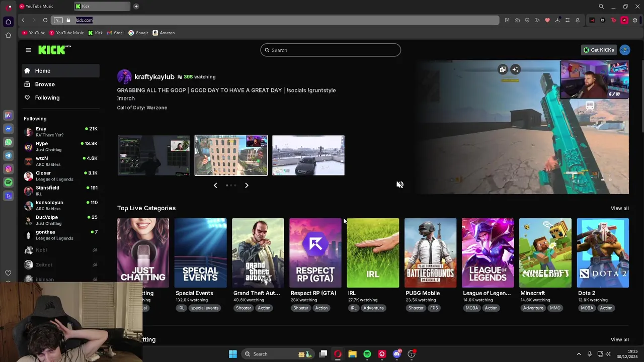Open Closer's channel in Following list
The height and width of the screenshot is (362, 644).
tap(60, 176)
